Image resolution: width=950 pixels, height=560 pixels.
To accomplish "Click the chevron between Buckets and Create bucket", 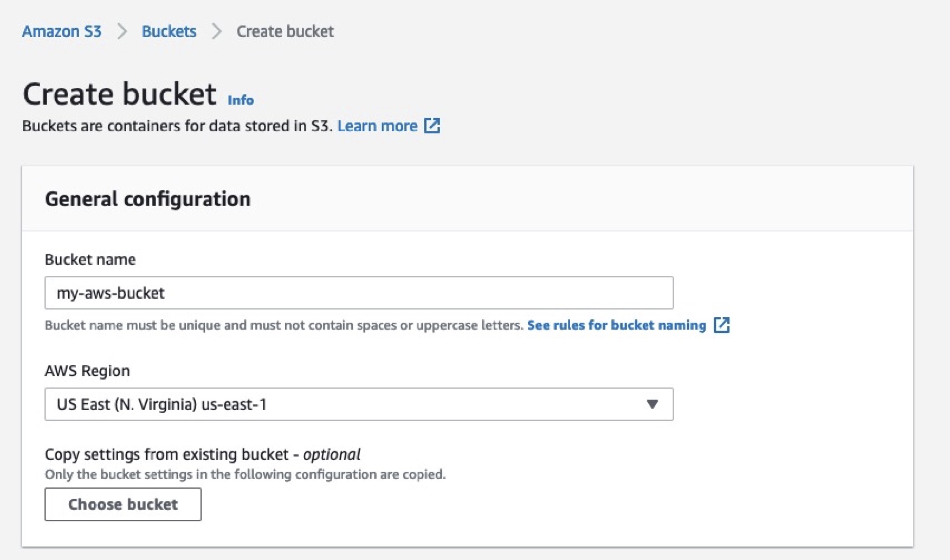I will tap(217, 31).
